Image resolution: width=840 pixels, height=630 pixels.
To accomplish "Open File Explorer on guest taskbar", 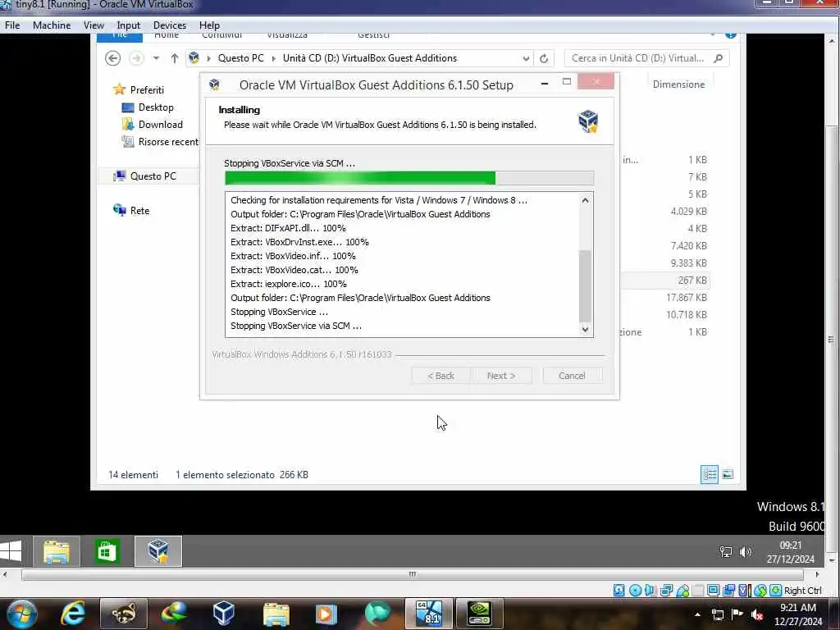I will coord(57,551).
